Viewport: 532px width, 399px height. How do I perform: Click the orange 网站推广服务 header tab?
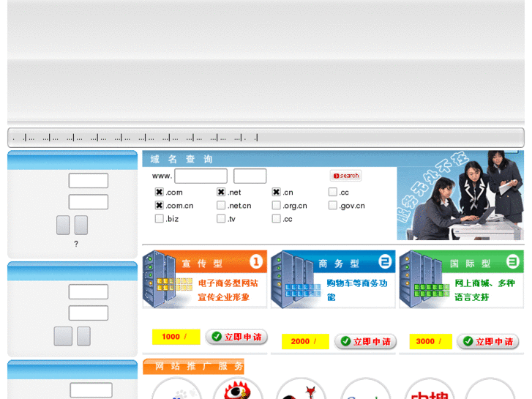point(193,366)
